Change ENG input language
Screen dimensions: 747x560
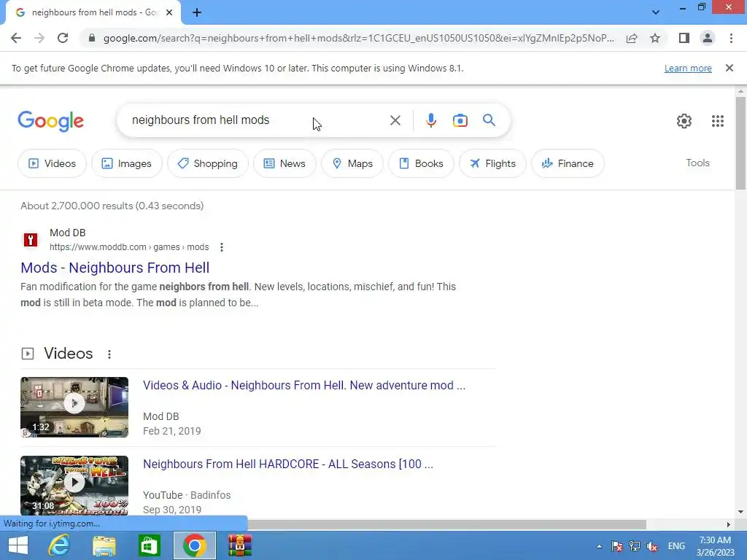[676, 546]
